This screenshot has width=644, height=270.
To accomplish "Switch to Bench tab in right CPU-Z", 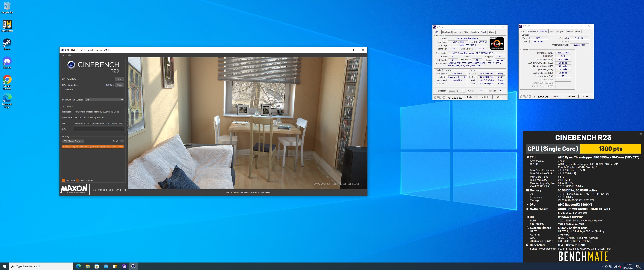I will pos(570,31).
